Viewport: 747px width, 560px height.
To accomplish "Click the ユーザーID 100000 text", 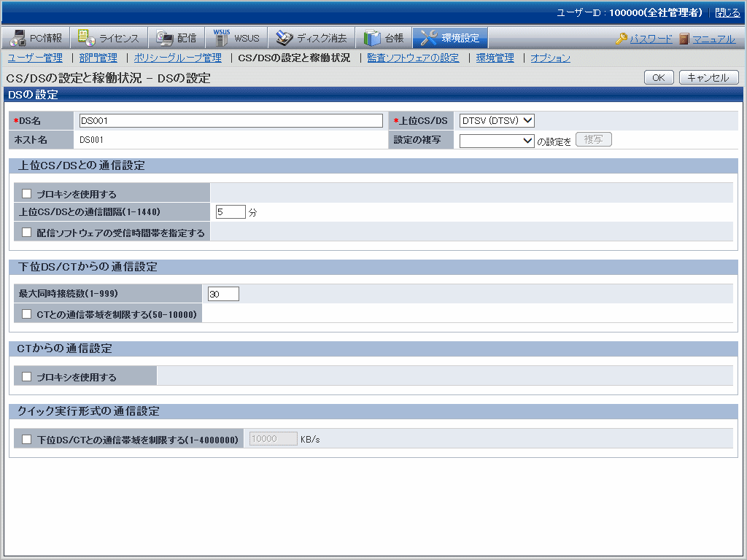I will (x=630, y=13).
